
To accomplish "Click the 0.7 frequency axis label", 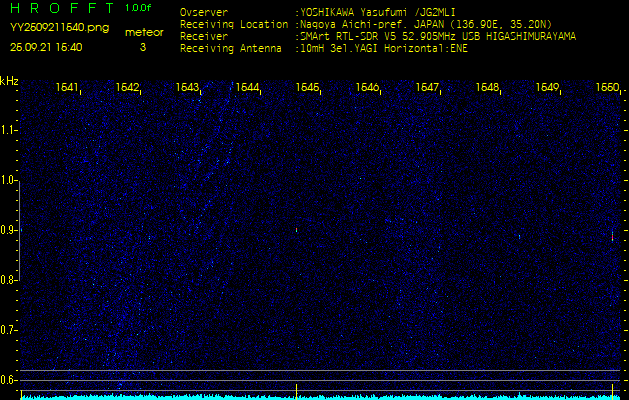I will (9, 329).
